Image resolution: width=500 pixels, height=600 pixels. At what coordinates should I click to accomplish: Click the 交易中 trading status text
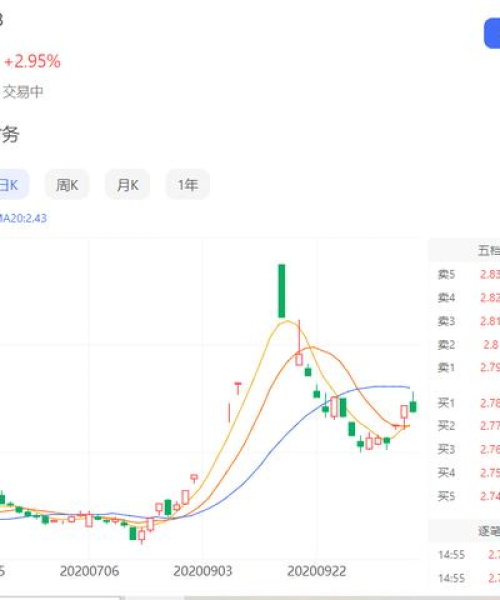coord(23,91)
